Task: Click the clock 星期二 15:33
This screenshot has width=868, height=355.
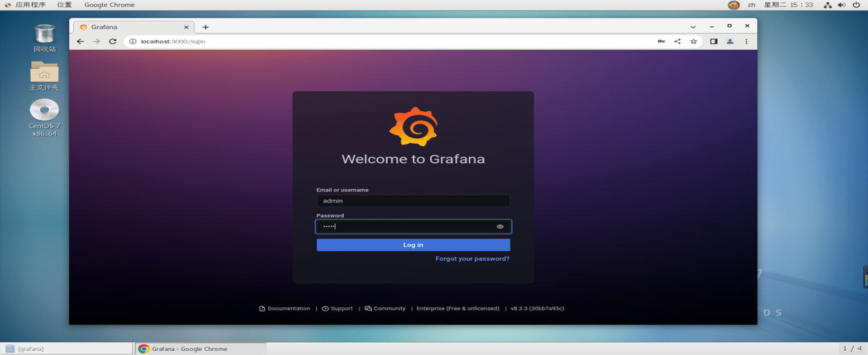Action: [788, 5]
